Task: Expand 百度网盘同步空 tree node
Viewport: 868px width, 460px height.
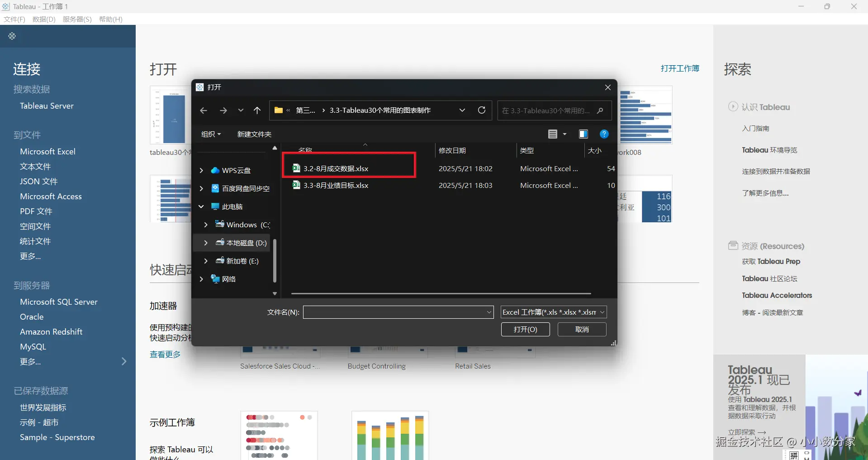Action: [x=201, y=188]
